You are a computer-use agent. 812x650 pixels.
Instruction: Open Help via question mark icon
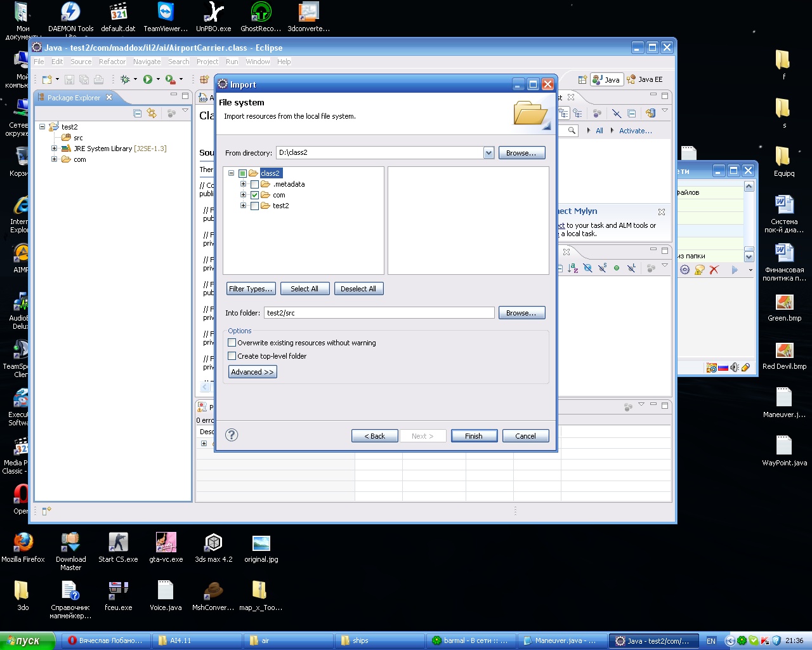(232, 435)
